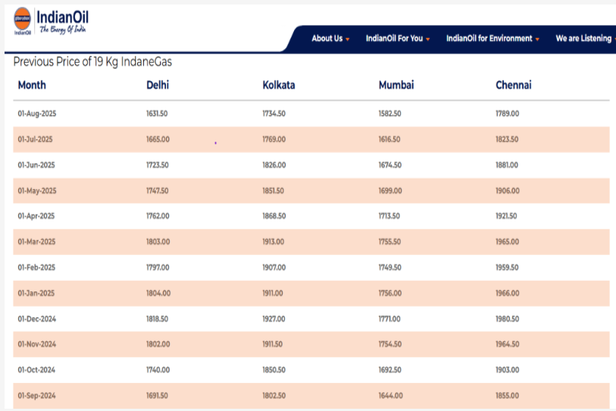Click Delhi price 1803.00

158,242
